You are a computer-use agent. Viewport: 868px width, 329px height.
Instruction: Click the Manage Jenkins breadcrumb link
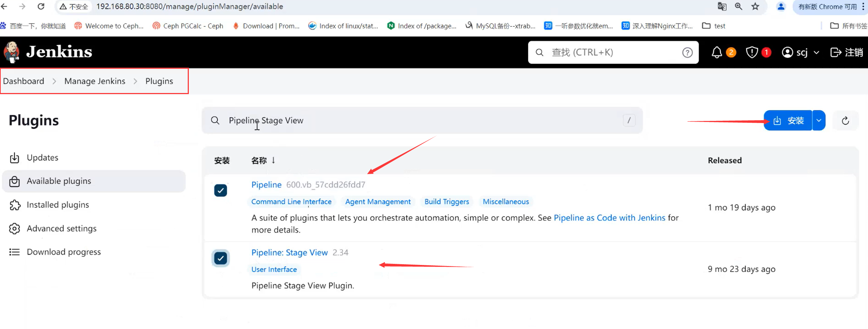click(95, 81)
